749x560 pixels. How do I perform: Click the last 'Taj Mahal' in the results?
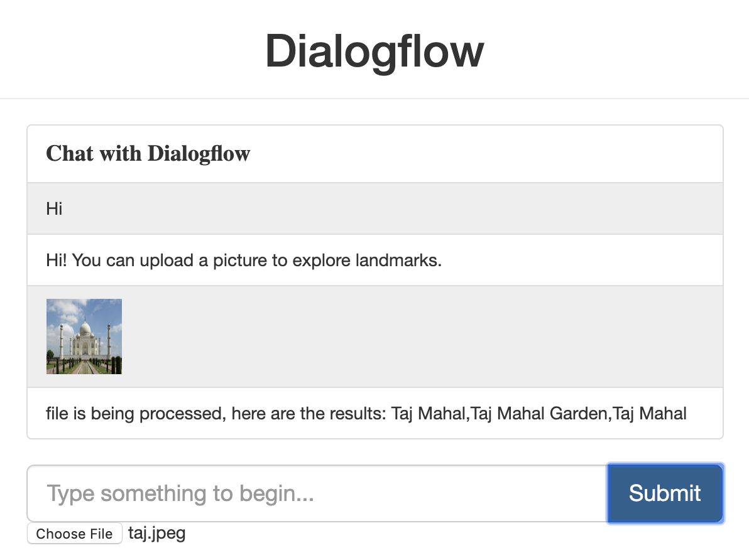click(650, 414)
